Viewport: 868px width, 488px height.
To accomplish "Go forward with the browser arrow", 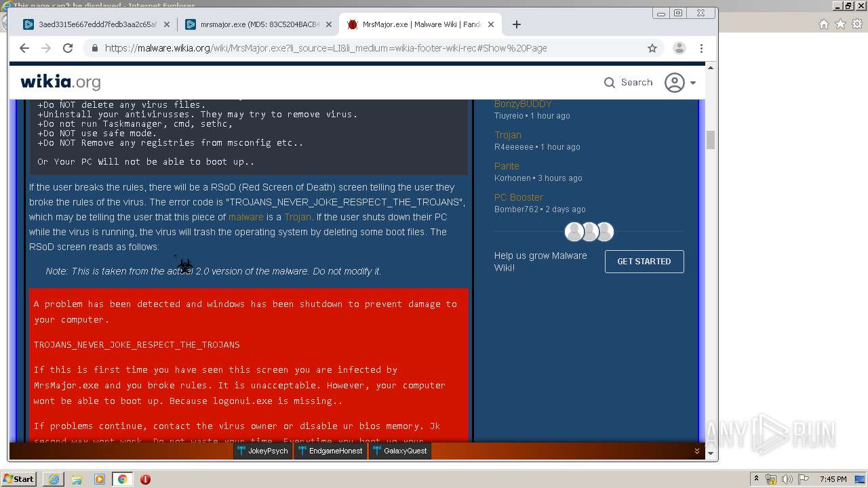I will 46,48.
